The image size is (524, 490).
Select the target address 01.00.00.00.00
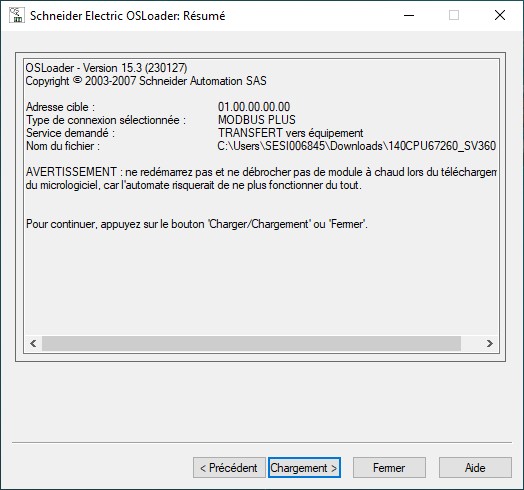pos(254,107)
